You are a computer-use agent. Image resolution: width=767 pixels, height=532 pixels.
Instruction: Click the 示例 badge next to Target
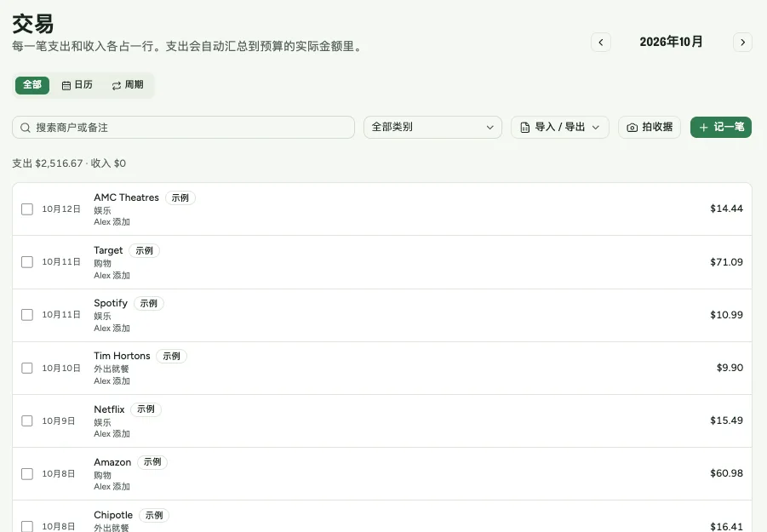(x=145, y=250)
